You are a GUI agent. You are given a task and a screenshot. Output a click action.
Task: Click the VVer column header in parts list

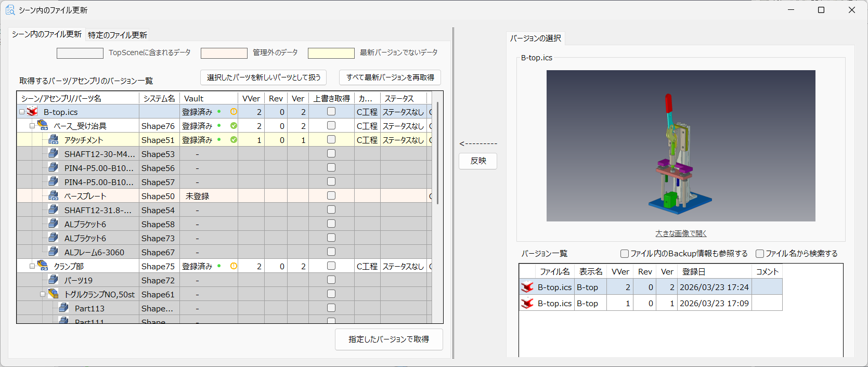(251, 98)
